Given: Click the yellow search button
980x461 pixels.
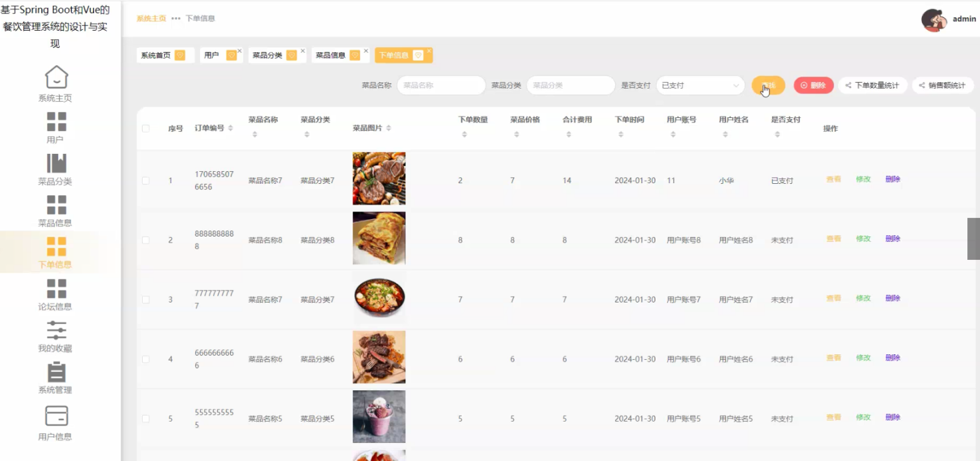Looking at the screenshot, I should click(x=768, y=85).
